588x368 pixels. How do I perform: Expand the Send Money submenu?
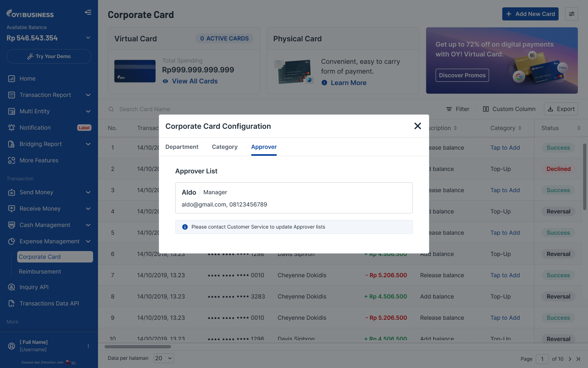click(x=88, y=192)
